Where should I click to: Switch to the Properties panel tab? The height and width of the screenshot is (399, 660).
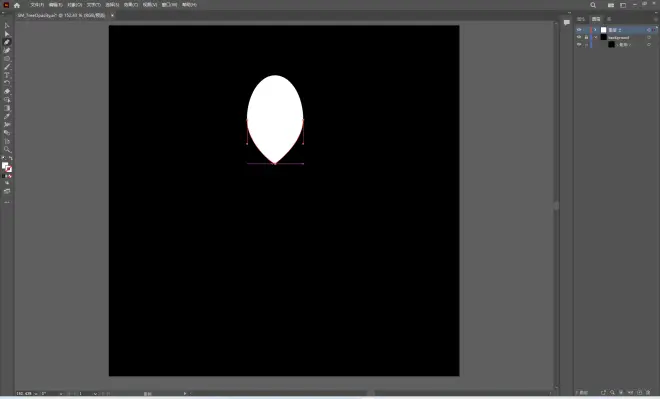581,19
